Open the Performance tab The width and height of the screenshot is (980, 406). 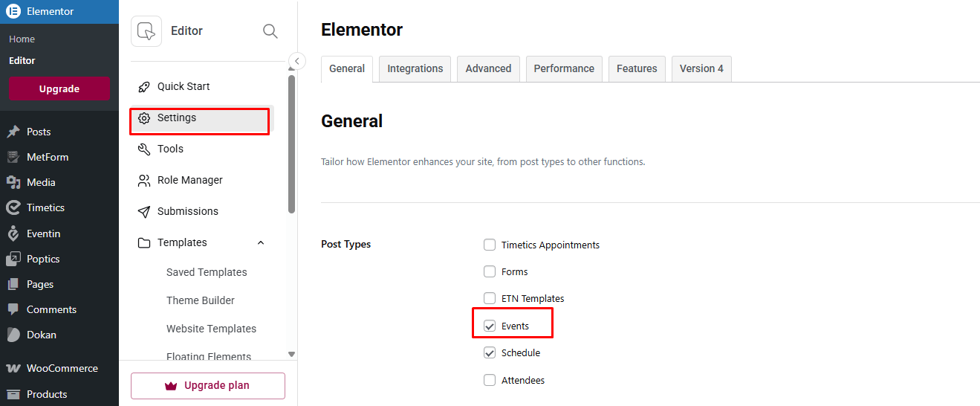(564, 68)
